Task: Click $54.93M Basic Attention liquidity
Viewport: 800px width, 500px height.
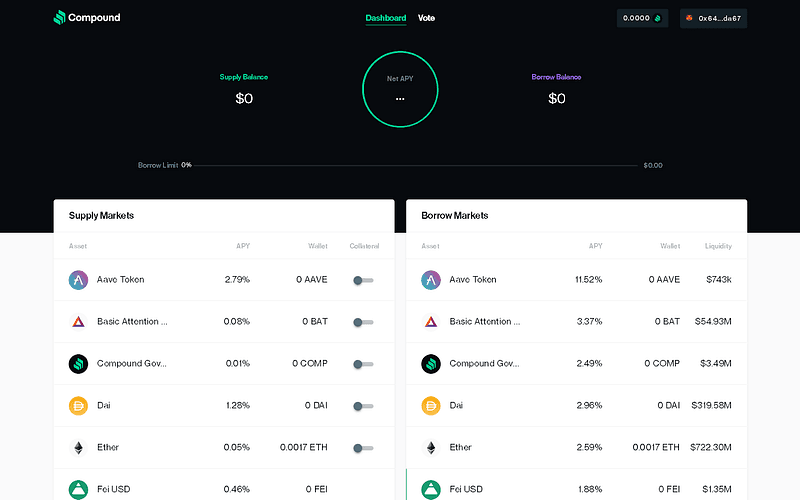Action: click(713, 321)
